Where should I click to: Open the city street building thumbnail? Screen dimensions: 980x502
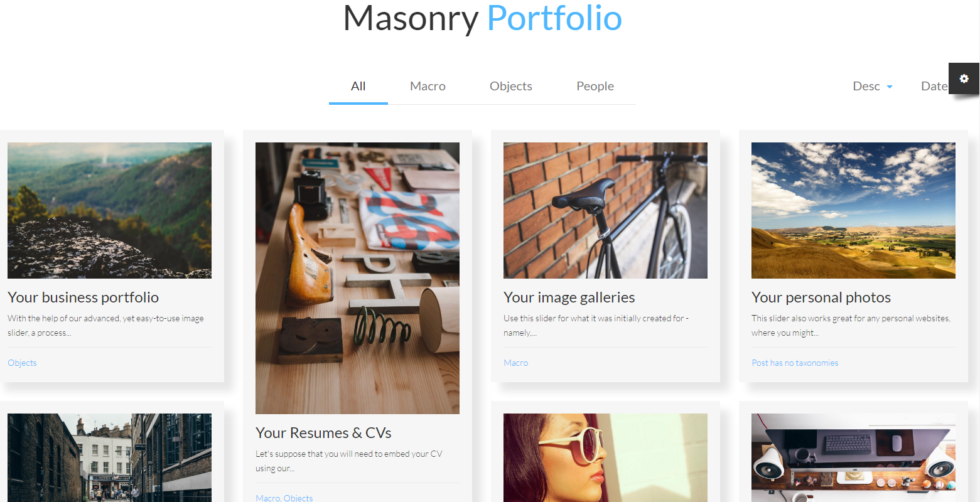point(109,457)
